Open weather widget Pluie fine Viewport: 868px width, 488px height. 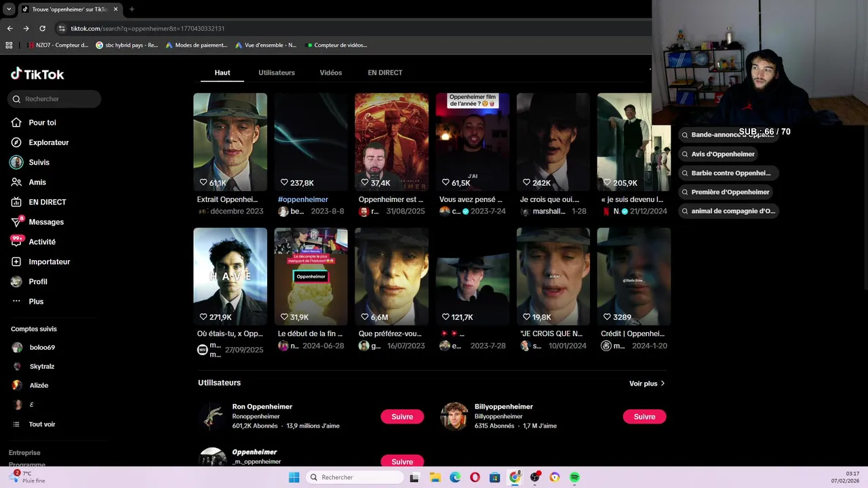(28, 477)
